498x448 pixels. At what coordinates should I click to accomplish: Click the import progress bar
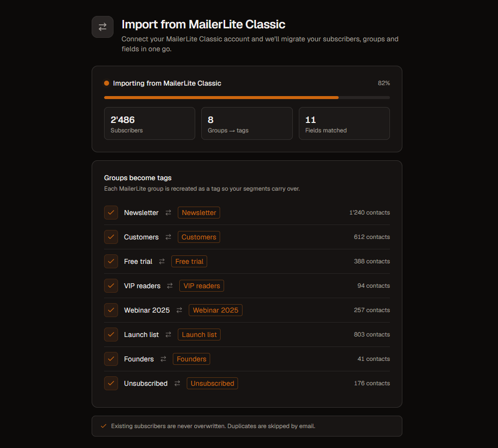point(247,98)
